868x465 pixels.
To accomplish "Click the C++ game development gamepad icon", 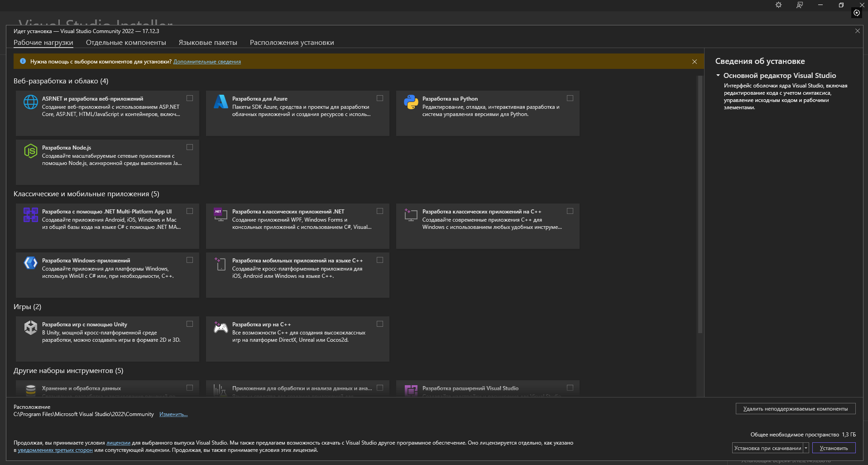I will (x=221, y=327).
